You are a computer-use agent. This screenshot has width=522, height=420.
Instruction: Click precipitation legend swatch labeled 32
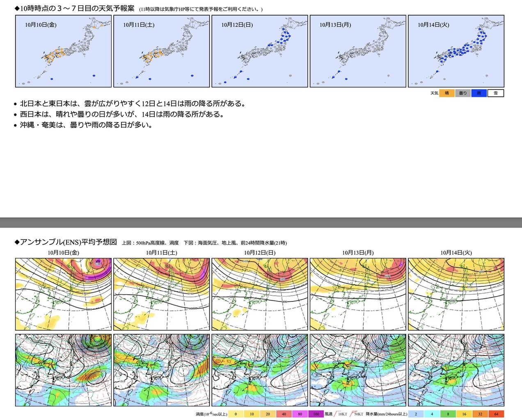[480, 414]
